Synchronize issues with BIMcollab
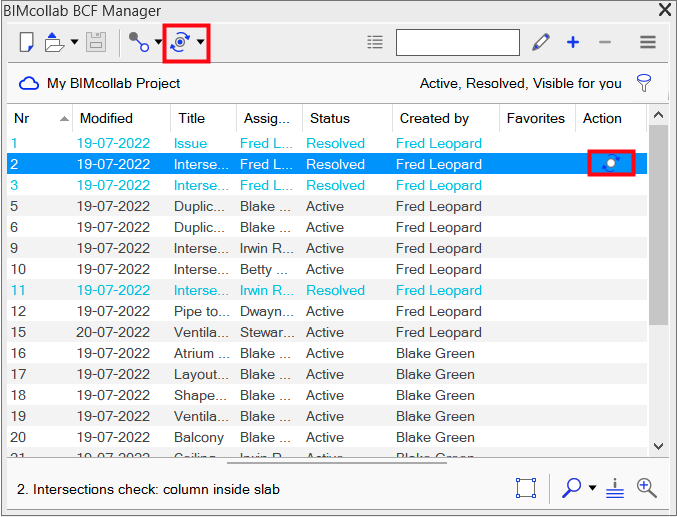 click(180, 42)
